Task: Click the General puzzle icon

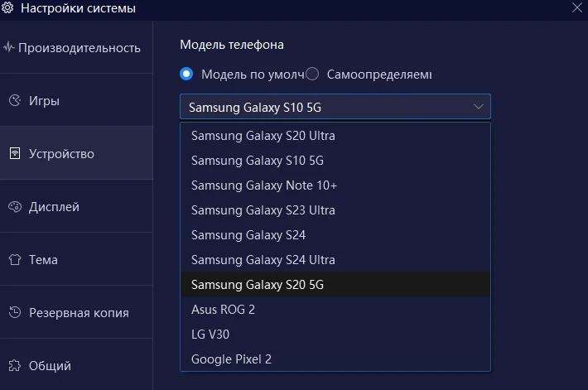Action: pos(15,365)
